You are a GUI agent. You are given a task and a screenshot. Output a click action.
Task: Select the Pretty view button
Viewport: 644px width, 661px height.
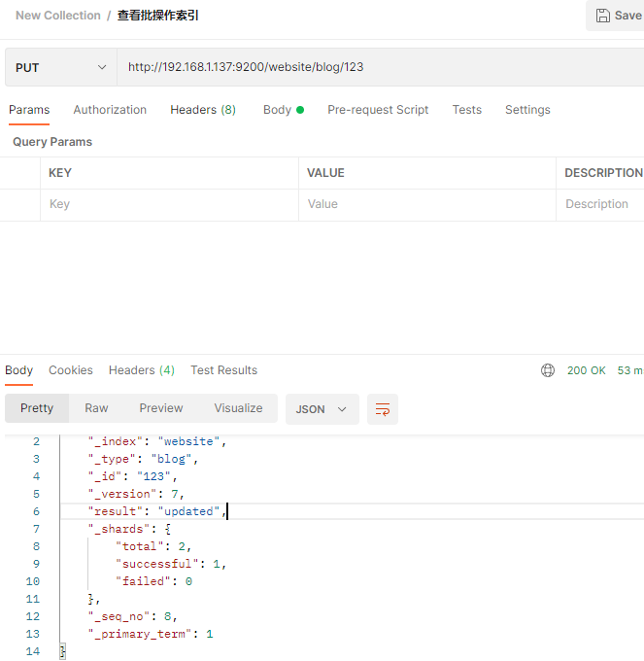coord(37,408)
